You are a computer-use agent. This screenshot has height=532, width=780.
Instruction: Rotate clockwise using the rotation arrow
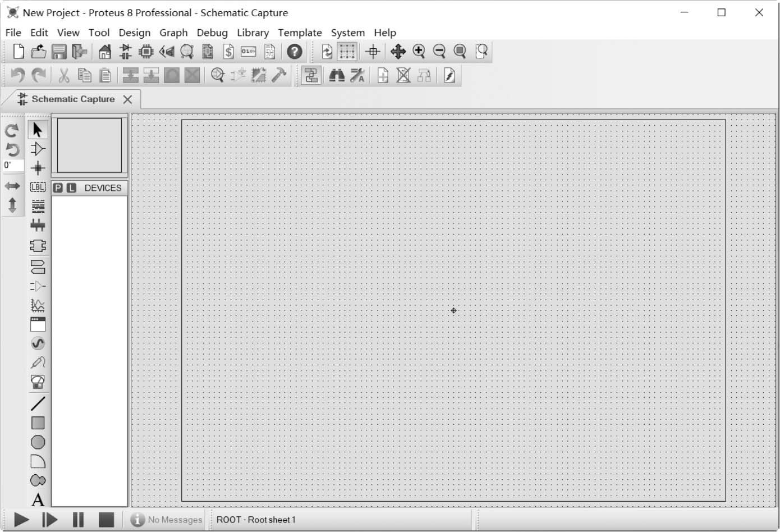(12, 131)
